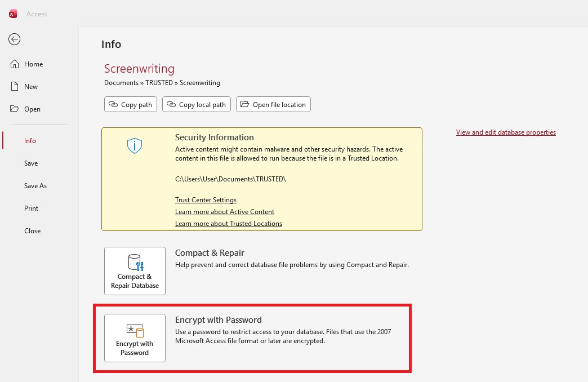Click the Compact & Repair Database button
The height and width of the screenshot is (382, 588).
(135, 271)
